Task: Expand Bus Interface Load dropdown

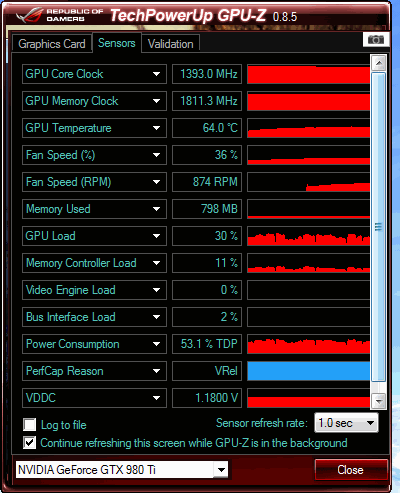Action: point(156,317)
